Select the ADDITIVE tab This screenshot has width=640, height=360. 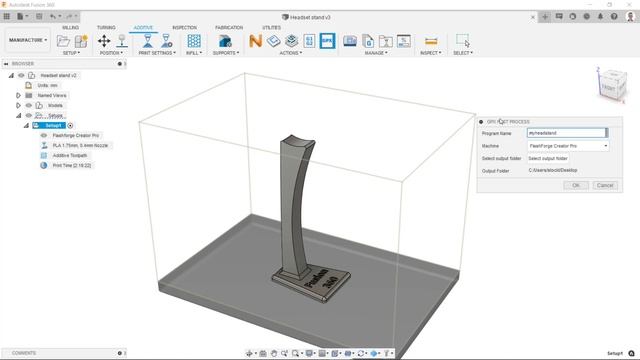[x=143, y=27]
